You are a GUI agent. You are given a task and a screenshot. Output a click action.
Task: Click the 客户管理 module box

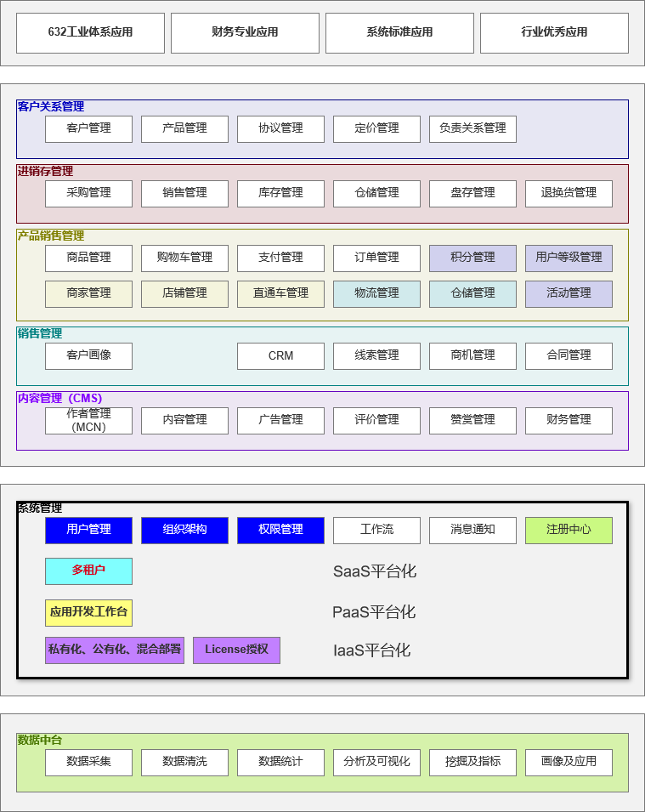tap(88, 129)
